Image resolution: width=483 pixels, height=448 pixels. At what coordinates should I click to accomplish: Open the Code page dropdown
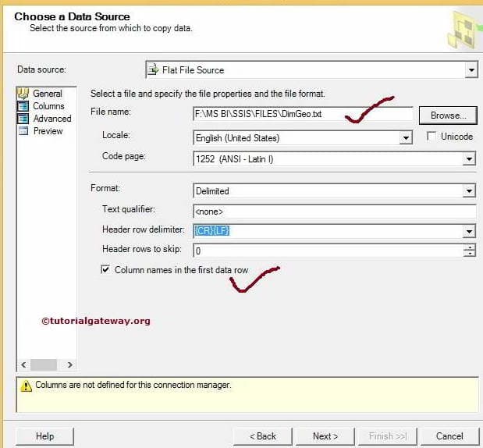(469, 159)
